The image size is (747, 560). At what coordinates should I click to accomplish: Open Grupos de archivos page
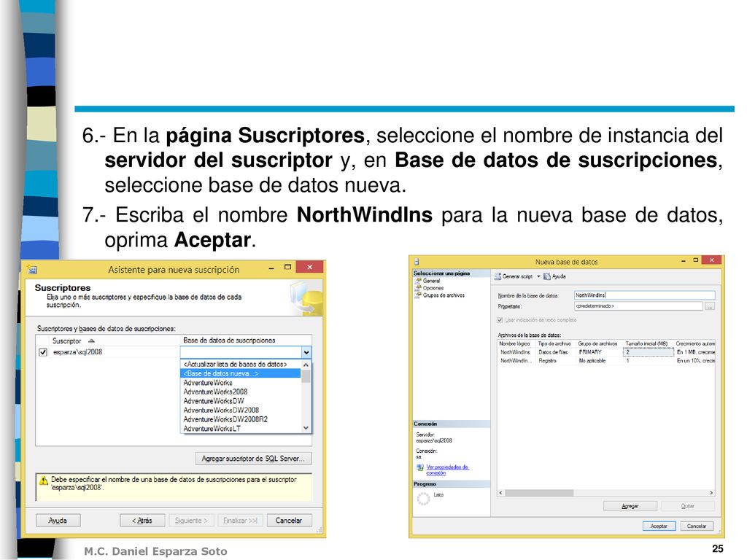pos(444,295)
